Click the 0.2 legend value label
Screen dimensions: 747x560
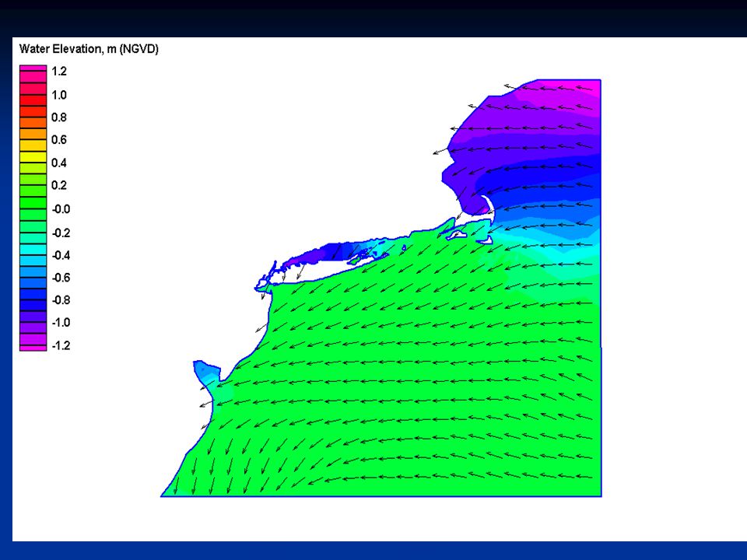(x=59, y=185)
